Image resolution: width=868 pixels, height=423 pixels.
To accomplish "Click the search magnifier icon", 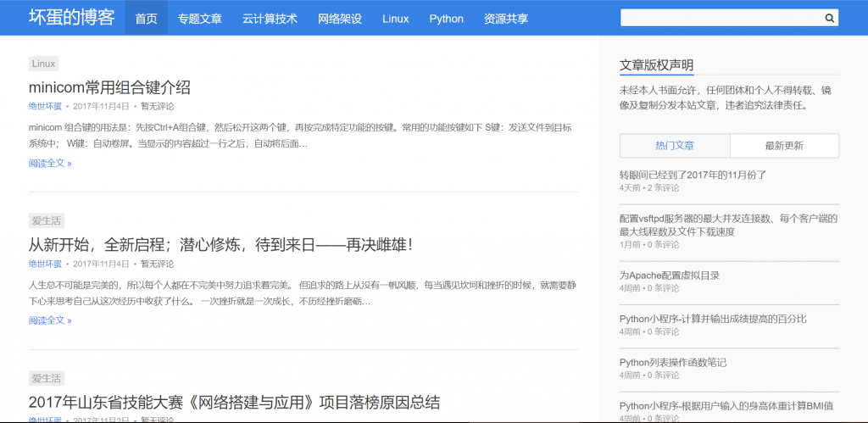I will click(x=829, y=18).
